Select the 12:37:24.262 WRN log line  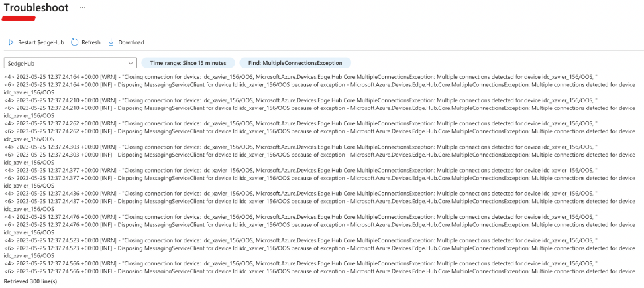(301, 123)
